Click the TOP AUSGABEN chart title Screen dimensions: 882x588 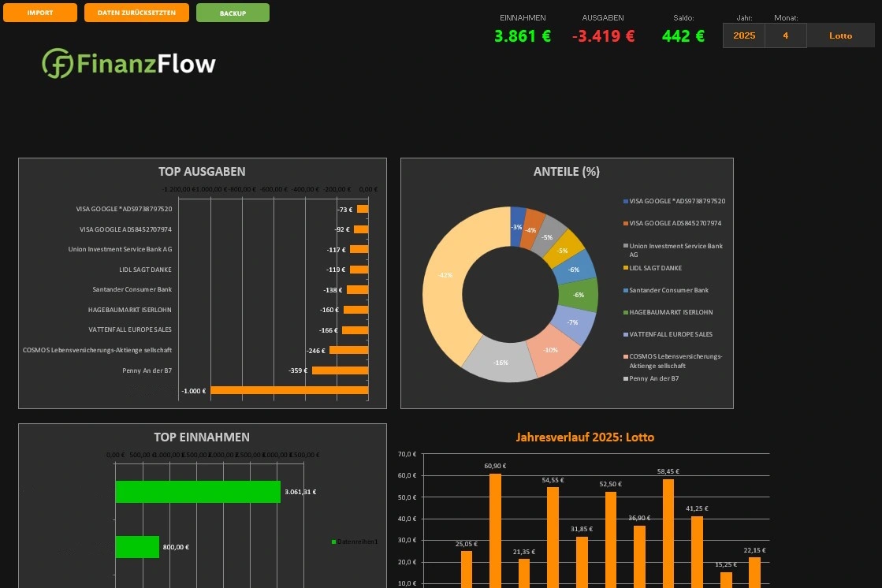click(x=202, y=171)
